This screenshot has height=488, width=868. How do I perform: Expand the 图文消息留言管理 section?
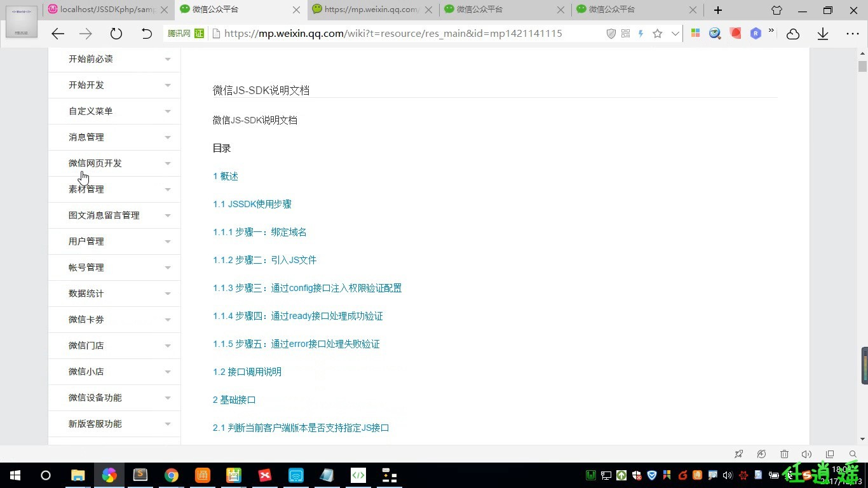[x=114, y=215]
